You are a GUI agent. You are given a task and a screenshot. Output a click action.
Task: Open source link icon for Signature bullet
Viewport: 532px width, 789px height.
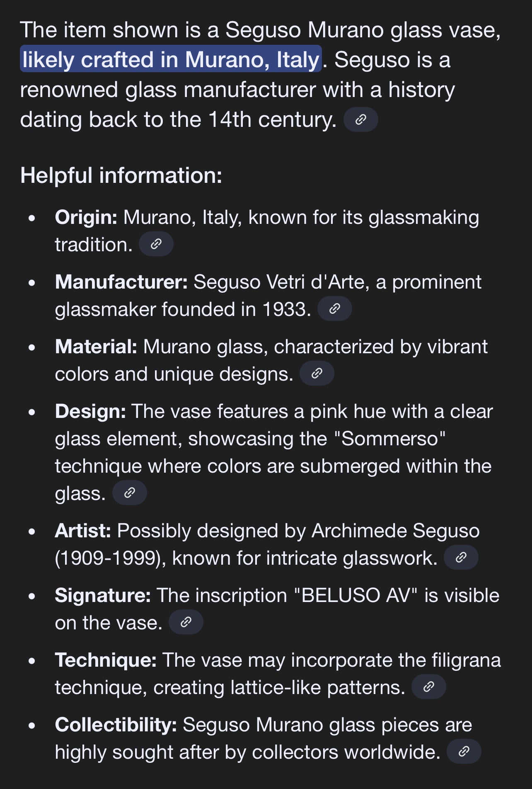pyautogui.click(x=186, y=622)
